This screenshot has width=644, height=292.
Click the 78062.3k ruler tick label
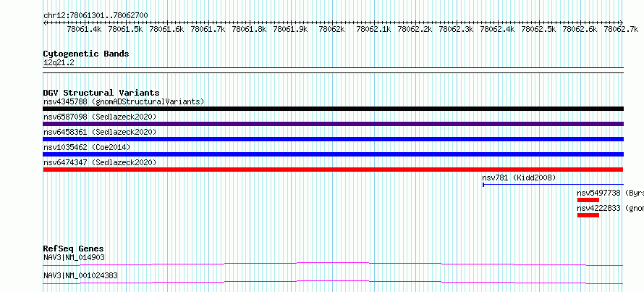tap(456, 30)
